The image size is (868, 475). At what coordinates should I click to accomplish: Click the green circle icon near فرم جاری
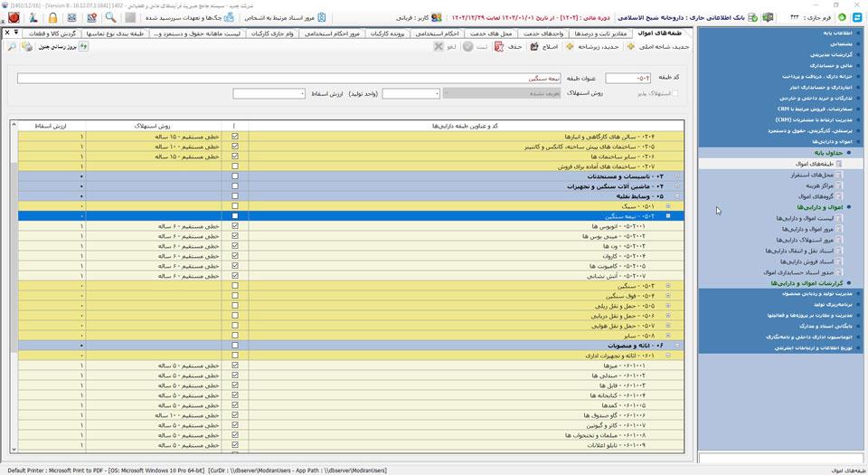click(x=842, y=18)
